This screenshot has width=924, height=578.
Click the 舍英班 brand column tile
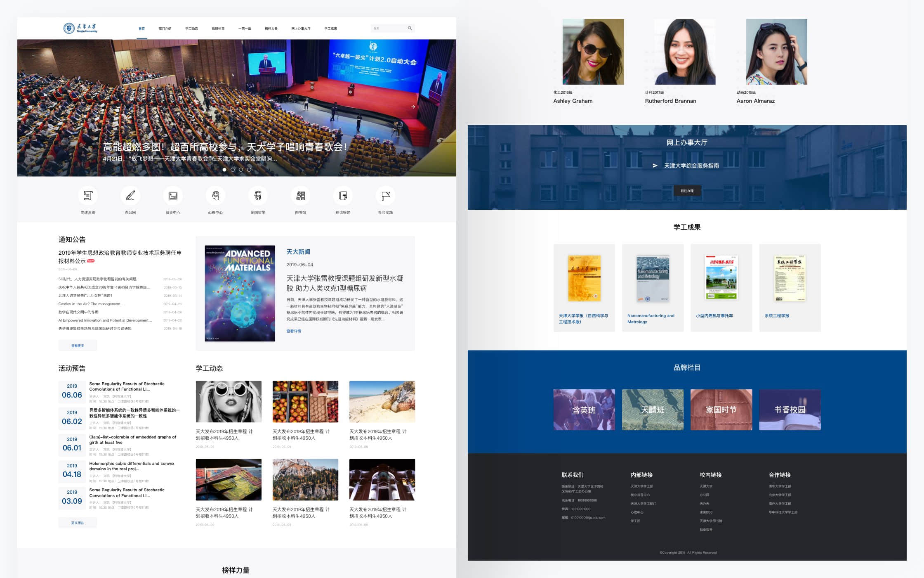point(584,410)
